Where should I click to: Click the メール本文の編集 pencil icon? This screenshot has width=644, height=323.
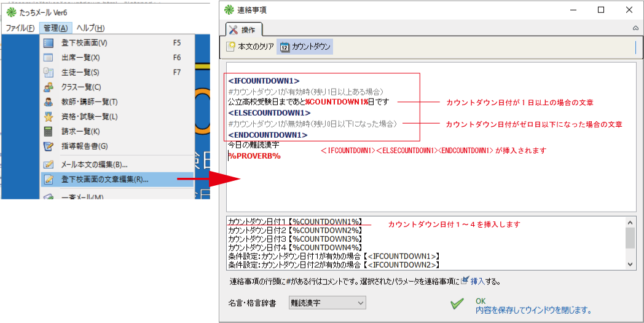click(49, 164)
